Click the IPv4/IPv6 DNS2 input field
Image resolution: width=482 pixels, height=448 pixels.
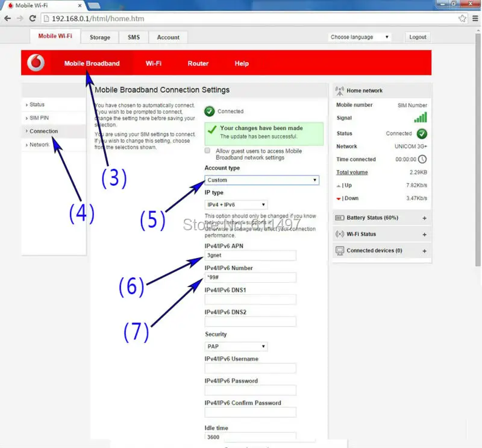[x=250, y=321]
